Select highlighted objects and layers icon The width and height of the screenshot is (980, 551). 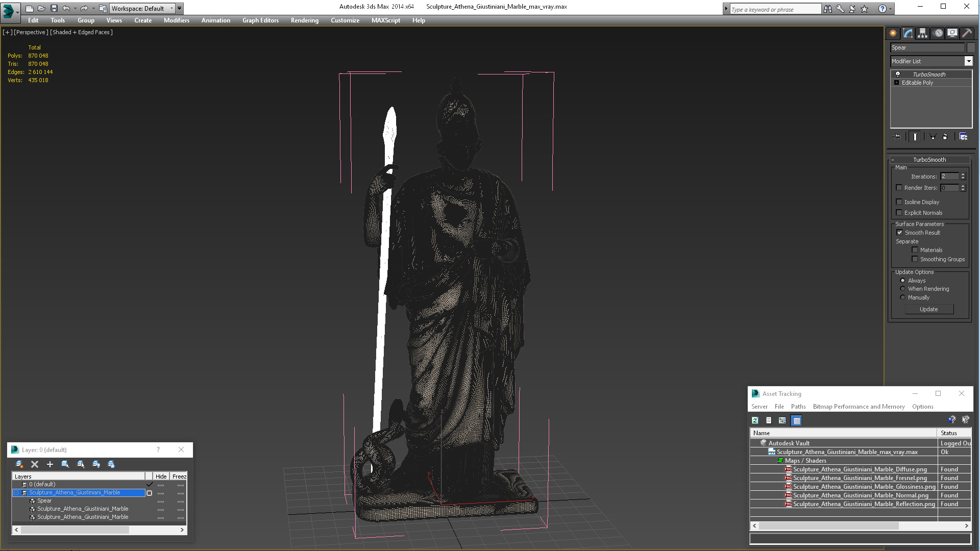[65, 464]
